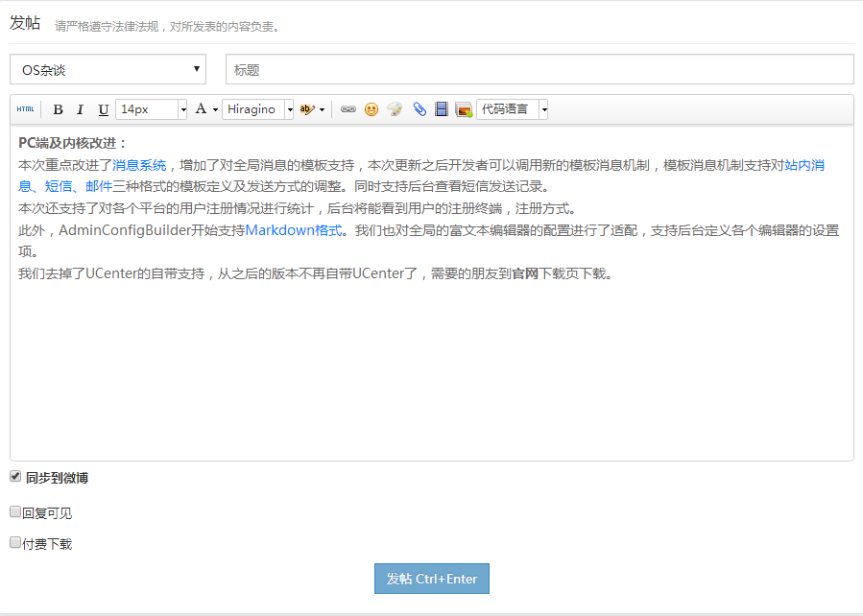This screenshot has width=863, height=616.
Task: Insert a video using film icon
Action: (x=442, y=109)
